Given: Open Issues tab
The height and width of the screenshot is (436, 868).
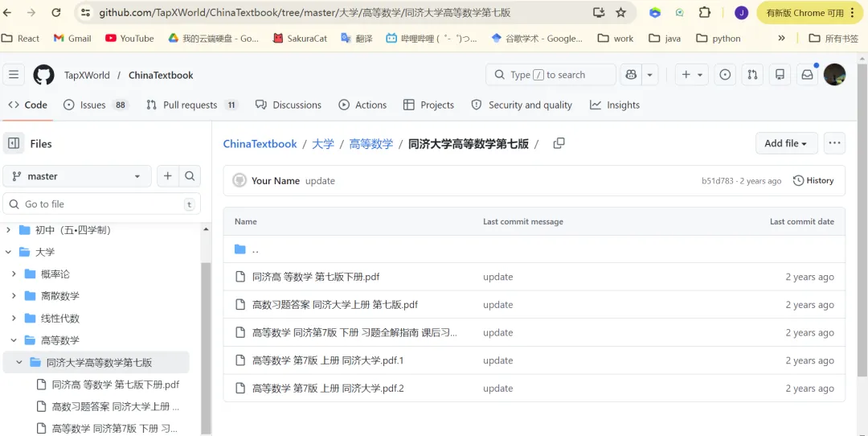Looking at the screenshot, I should pos(96,105).
